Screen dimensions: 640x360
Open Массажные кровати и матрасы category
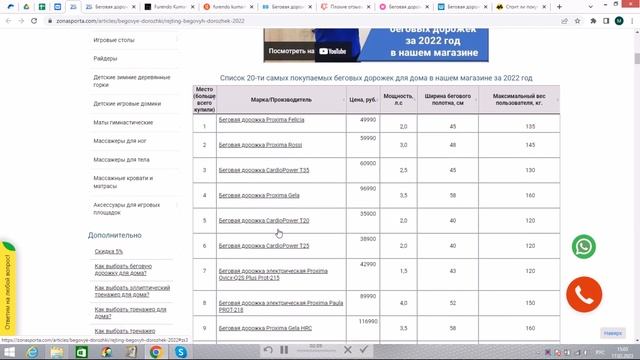[x=123, y=182]
